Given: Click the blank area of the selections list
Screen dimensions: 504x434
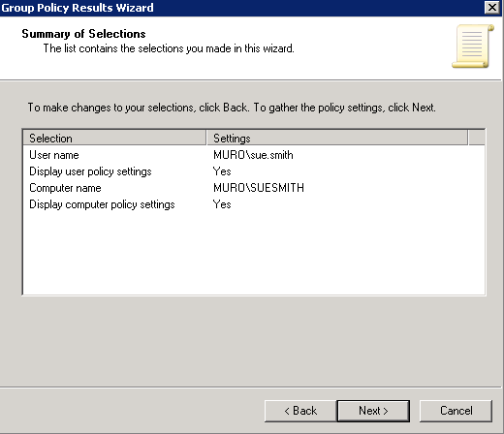Looking at the screenshot, I should [254, 254].
